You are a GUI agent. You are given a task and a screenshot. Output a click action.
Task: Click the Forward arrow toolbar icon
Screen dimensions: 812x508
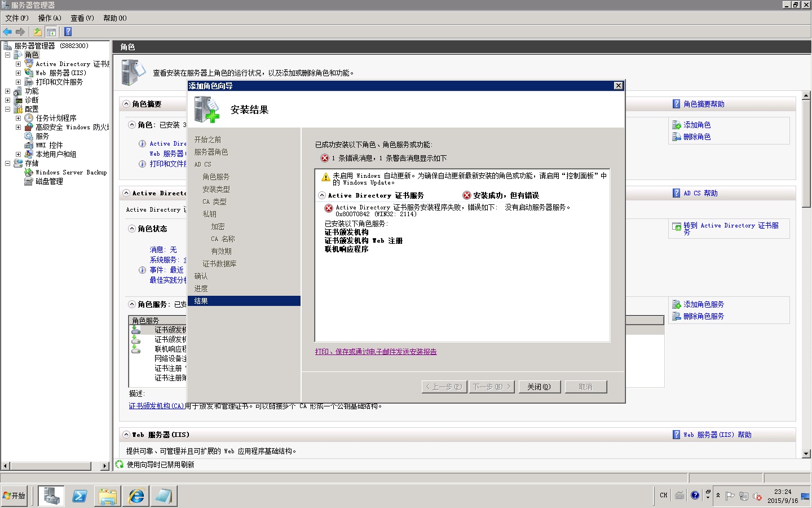tap(20, 32)
